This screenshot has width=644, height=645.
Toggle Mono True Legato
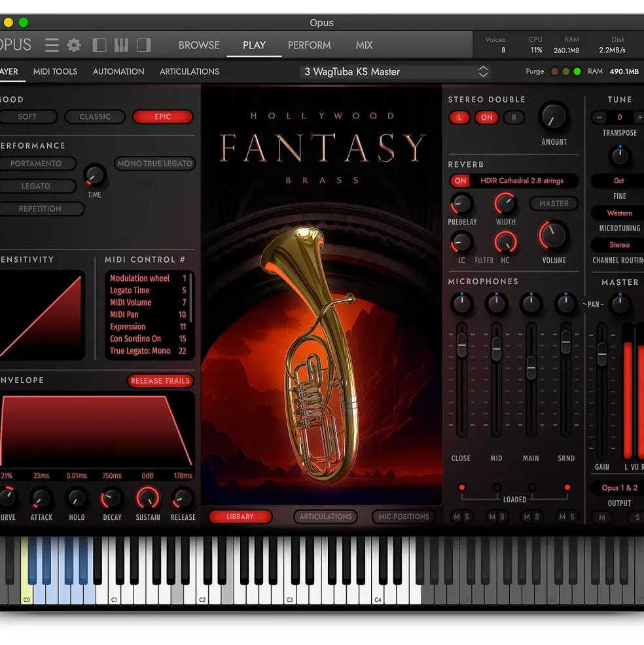pyautogui.click(x=154, y=164)
